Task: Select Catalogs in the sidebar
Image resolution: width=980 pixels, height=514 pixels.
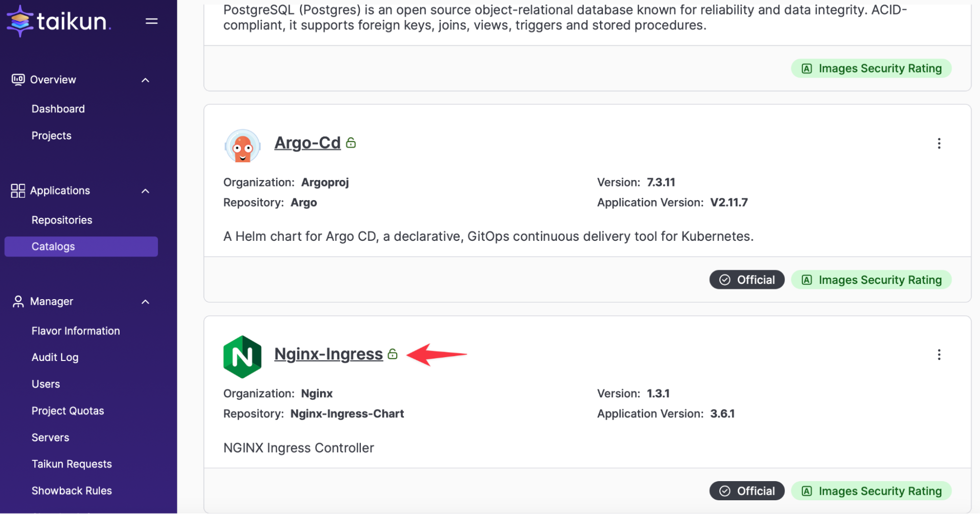Action: [x=81, y=247]
